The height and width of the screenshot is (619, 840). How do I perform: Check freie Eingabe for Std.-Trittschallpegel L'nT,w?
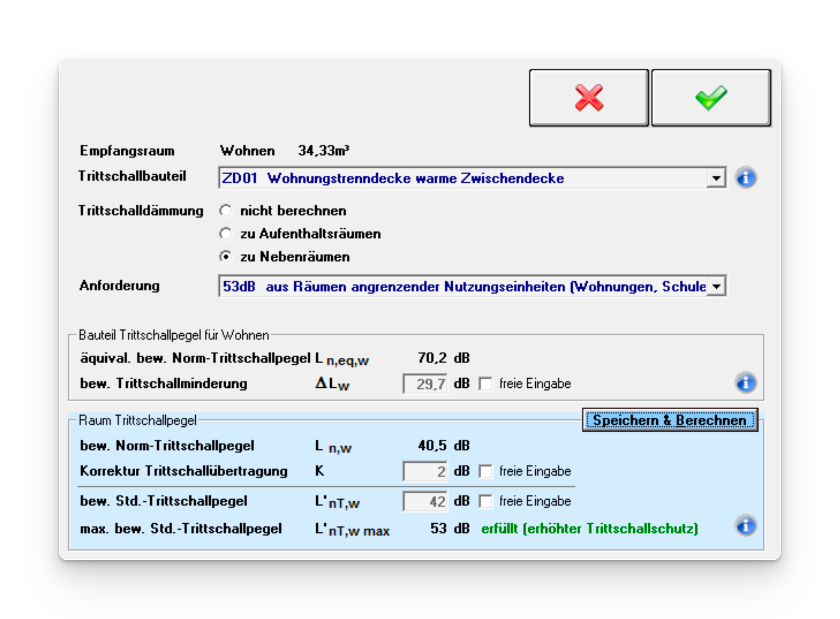[485, 501]
